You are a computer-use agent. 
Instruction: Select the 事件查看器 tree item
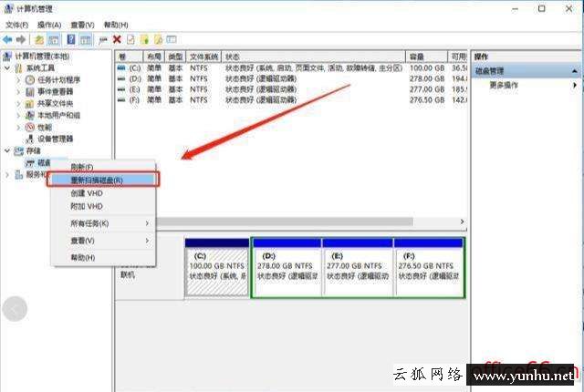(x=49, y=92)
